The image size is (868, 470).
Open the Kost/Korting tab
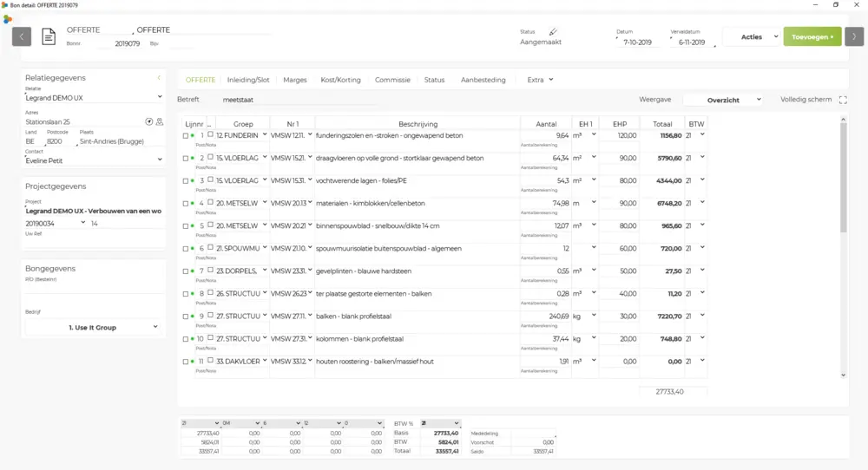click(340, 80)
